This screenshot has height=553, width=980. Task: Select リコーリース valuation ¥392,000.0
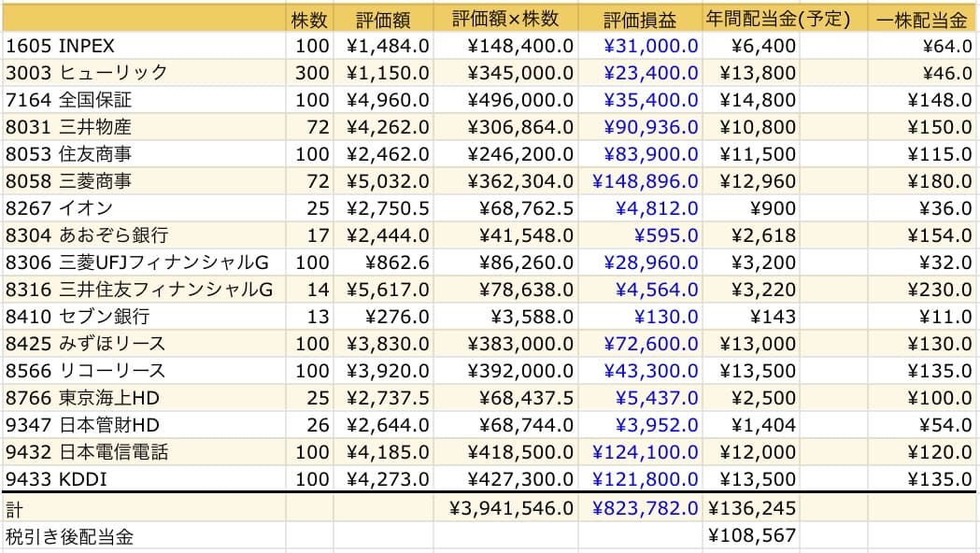(x=505, y=371)
